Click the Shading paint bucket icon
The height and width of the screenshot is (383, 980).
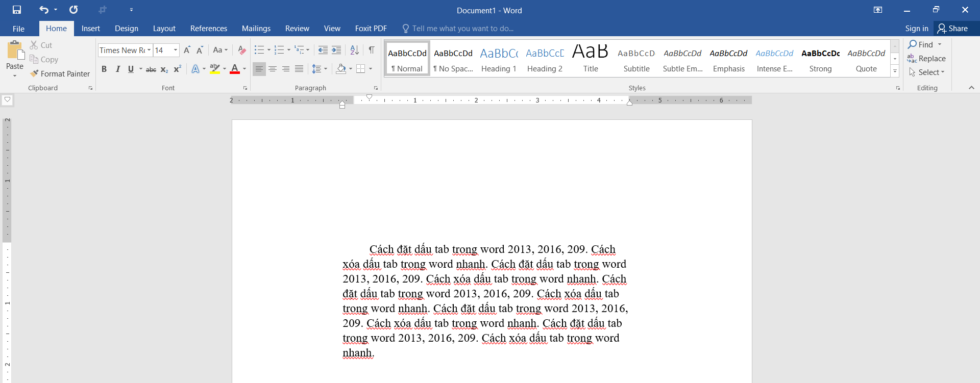click(341, 69)
